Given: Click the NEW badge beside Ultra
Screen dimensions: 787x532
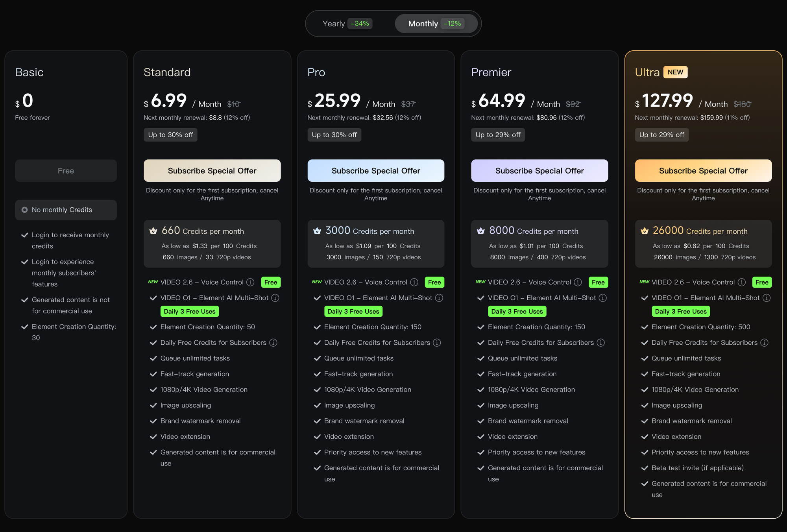Looking at the screenshot, I should (675, 72).
